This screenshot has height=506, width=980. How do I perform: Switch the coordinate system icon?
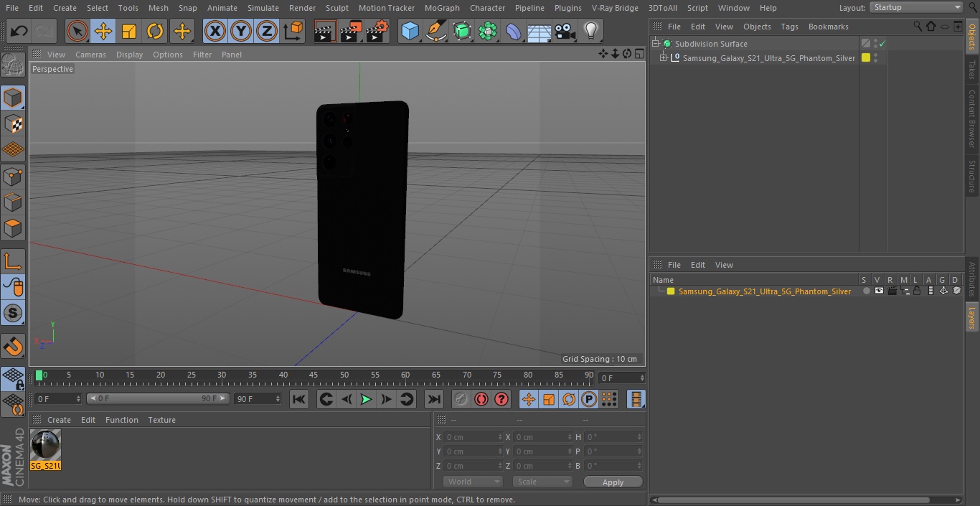pos(293,31)
